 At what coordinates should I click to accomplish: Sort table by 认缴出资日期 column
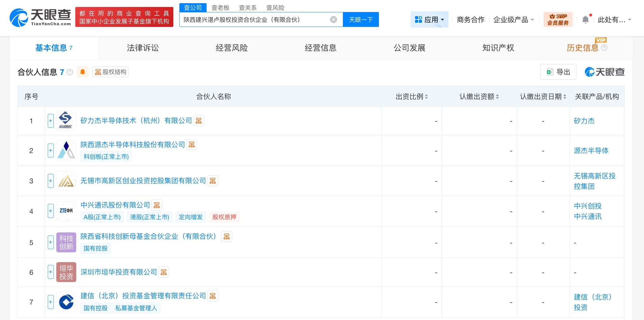click(x=565, y=97)
